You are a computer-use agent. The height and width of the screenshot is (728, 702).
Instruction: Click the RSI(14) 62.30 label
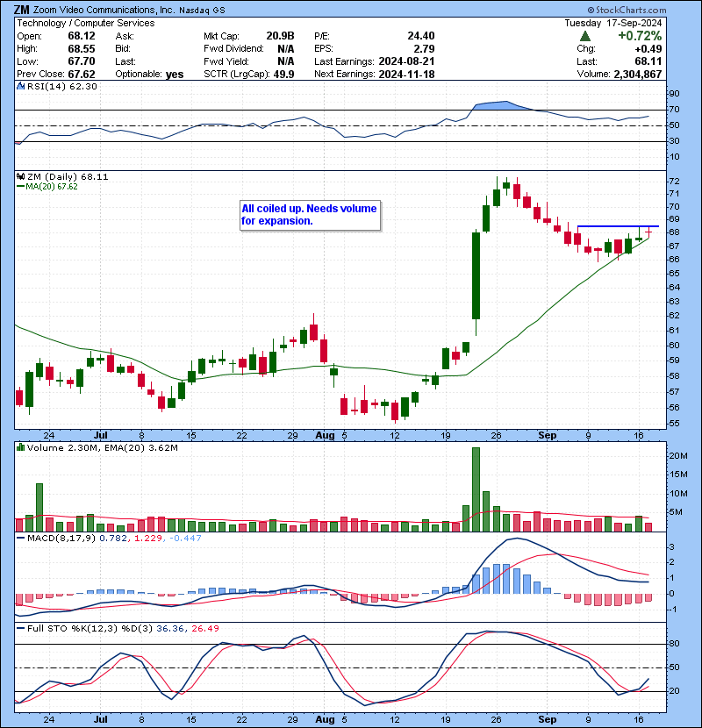[x=61, y=86]
